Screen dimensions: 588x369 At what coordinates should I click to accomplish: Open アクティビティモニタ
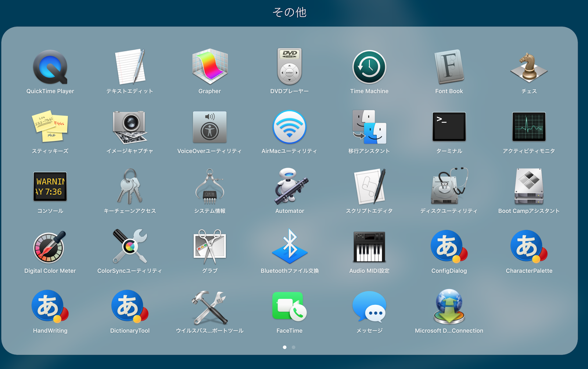point(529,127)
